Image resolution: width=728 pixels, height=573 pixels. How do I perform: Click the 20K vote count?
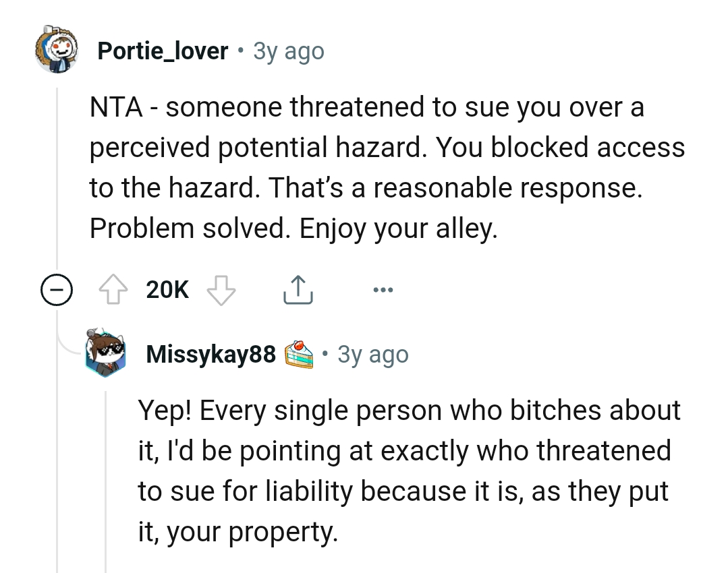167,291
